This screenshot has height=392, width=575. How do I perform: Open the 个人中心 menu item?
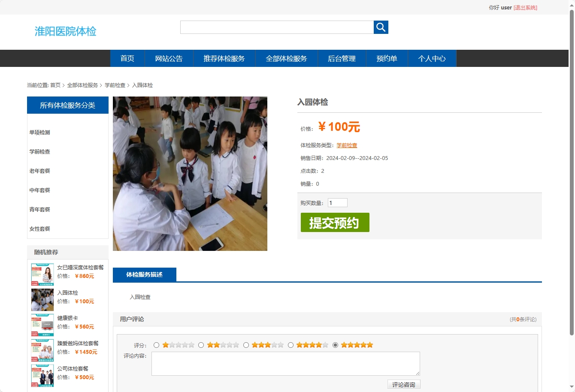(x=432, y=58)
